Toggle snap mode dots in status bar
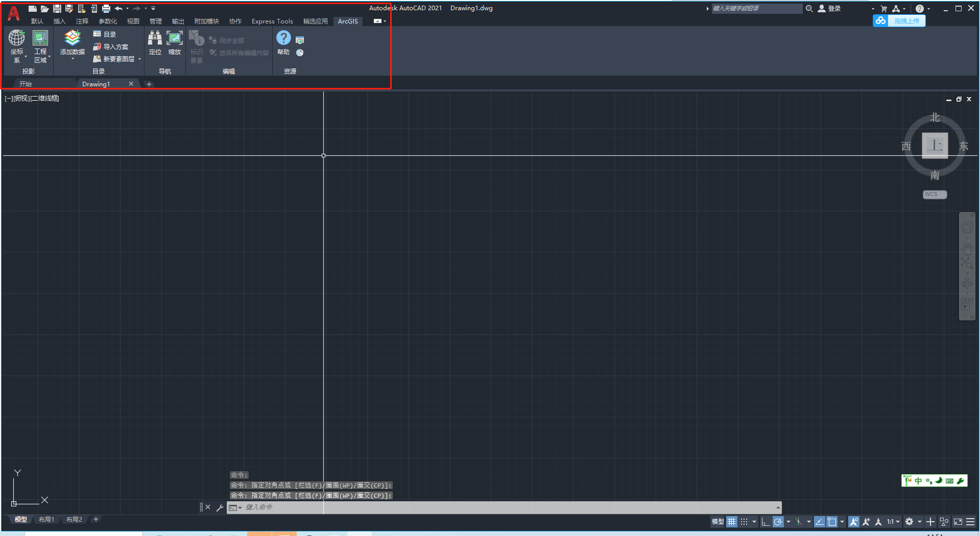 [744, 522]
